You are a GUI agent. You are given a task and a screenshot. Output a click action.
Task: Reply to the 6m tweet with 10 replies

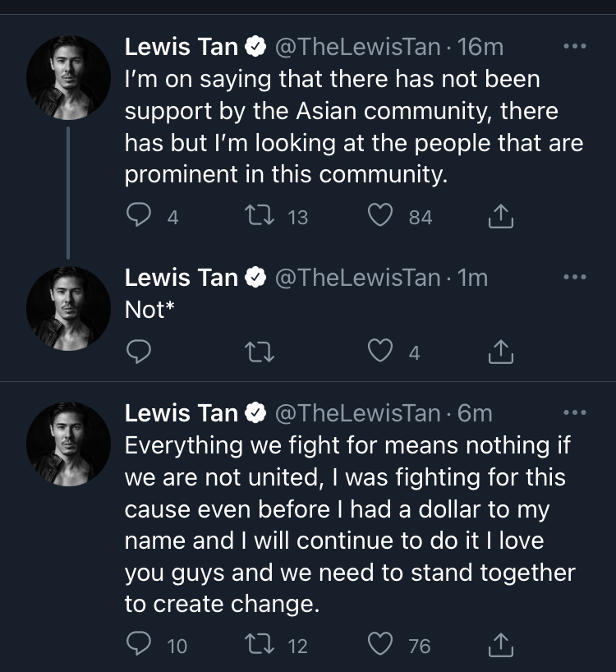[x=139, y=645]
